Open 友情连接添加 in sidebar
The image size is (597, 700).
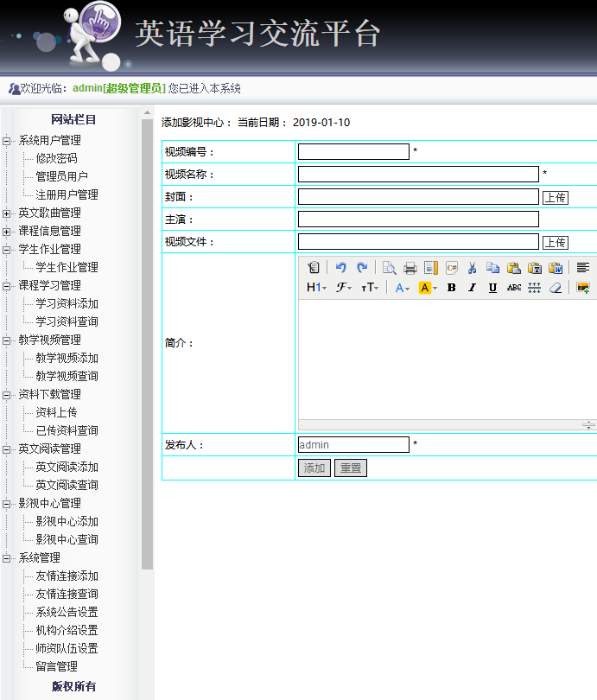pyautogui.click(x=67, y=576)
